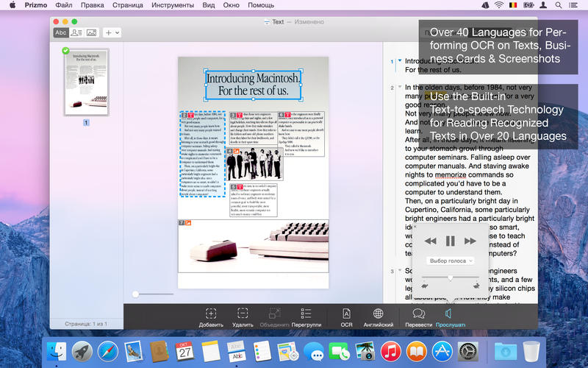Switch to image mode
Viewport: 588px width, 368px height.
click(x=91, y=32)
